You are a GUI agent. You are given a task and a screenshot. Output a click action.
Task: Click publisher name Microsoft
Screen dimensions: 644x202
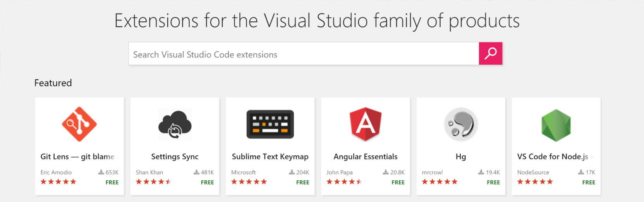pos(244,172)
